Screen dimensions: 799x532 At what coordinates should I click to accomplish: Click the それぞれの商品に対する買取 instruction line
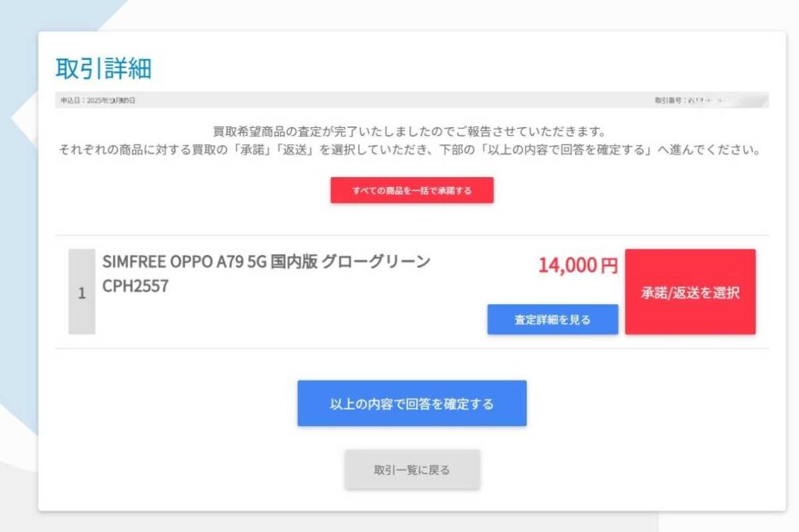pos(410,150)
